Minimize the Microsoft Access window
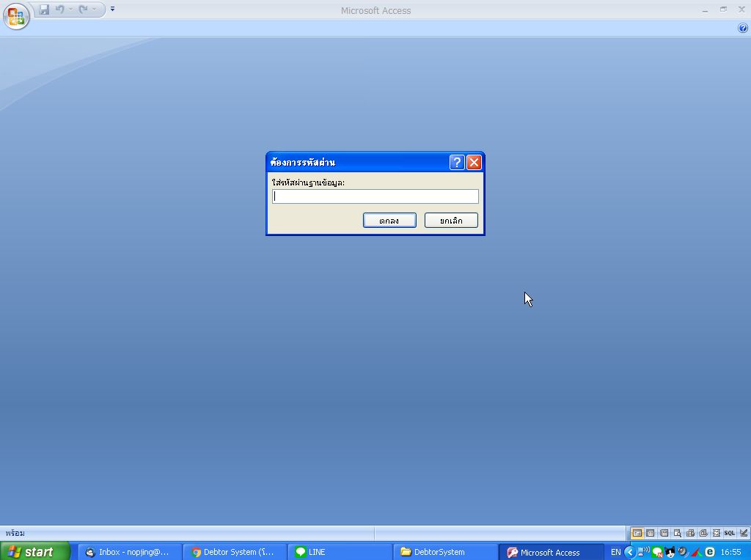The width and height of the screenshot is (751, 560). (705, 10)
